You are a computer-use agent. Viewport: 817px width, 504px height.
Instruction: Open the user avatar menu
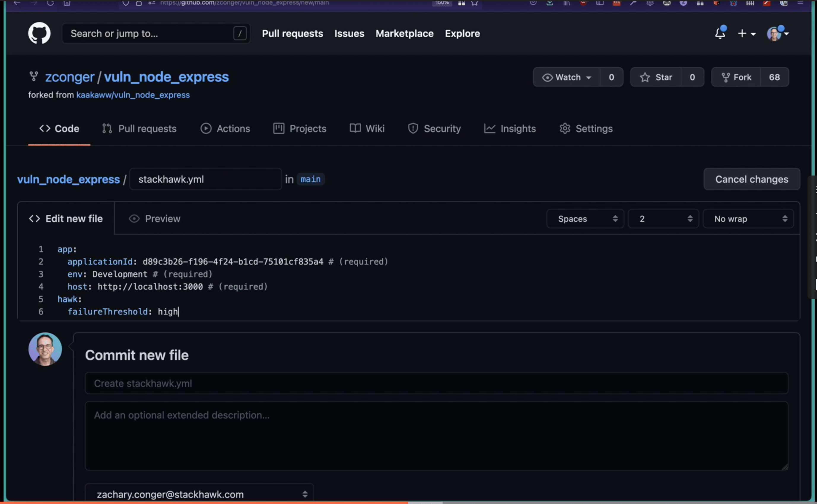click(x=778, y=34)
